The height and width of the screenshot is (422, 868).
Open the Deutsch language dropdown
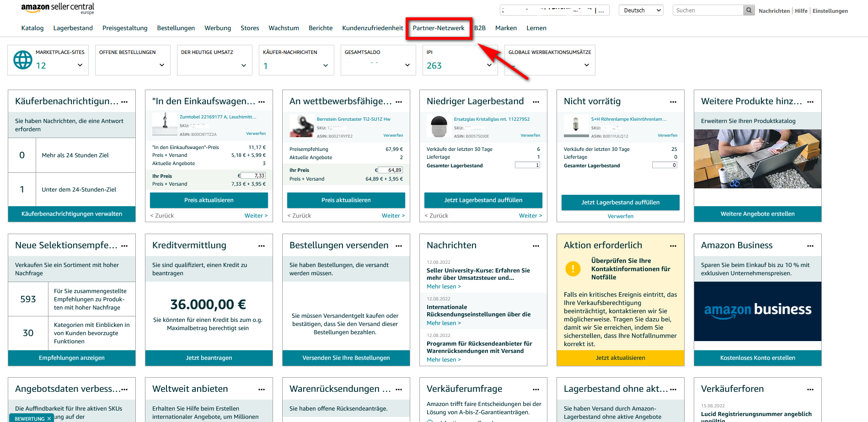pyautogui.click(x=641, y=10)
